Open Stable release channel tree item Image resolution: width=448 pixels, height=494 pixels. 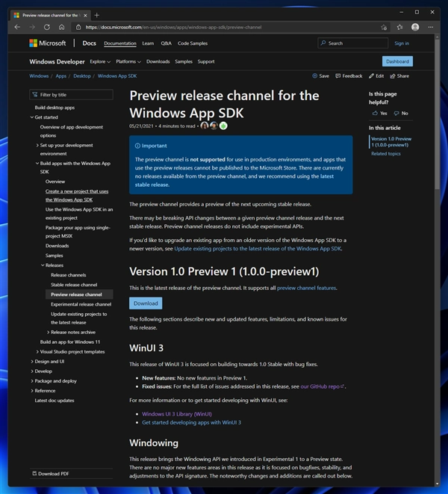(x=74, y=285)
